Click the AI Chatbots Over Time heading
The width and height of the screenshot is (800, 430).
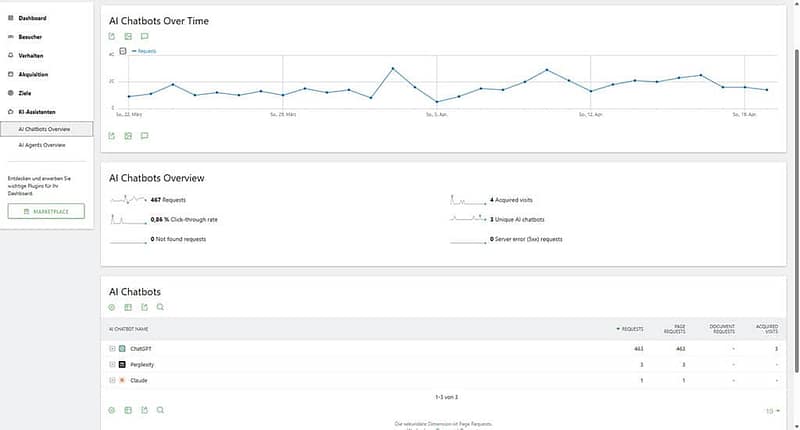pyautogui.click(x=159, y=21)
